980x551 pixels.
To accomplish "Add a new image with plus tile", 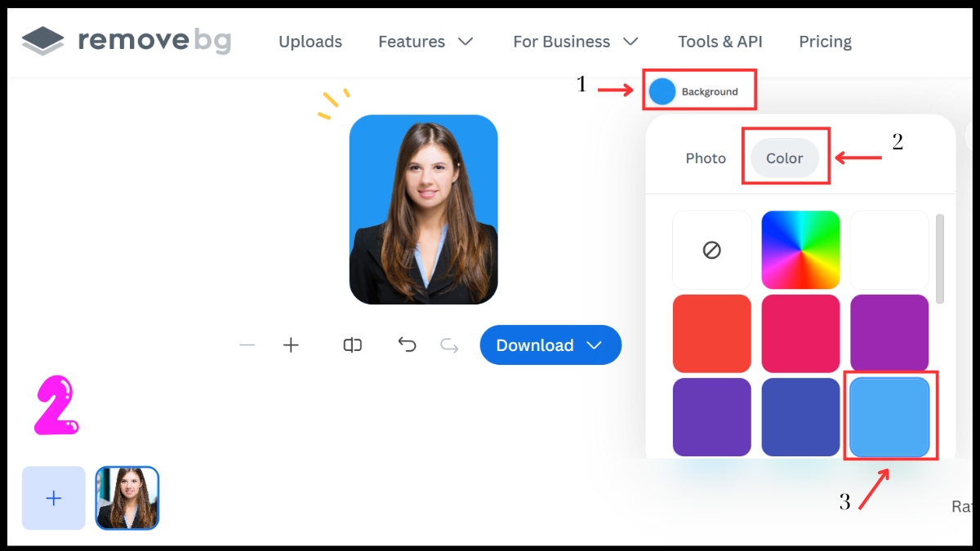I will (54, 498).
